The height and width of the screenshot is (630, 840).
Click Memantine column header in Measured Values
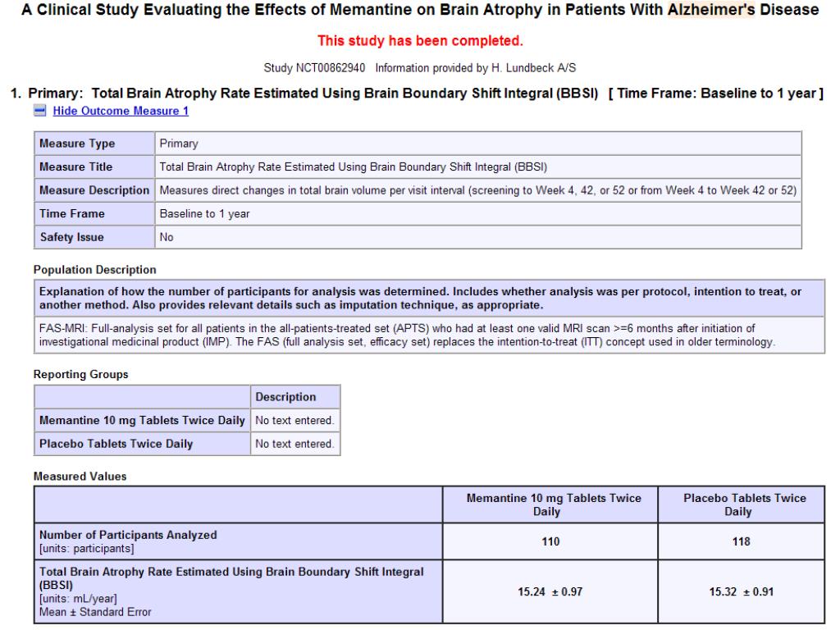550,504
